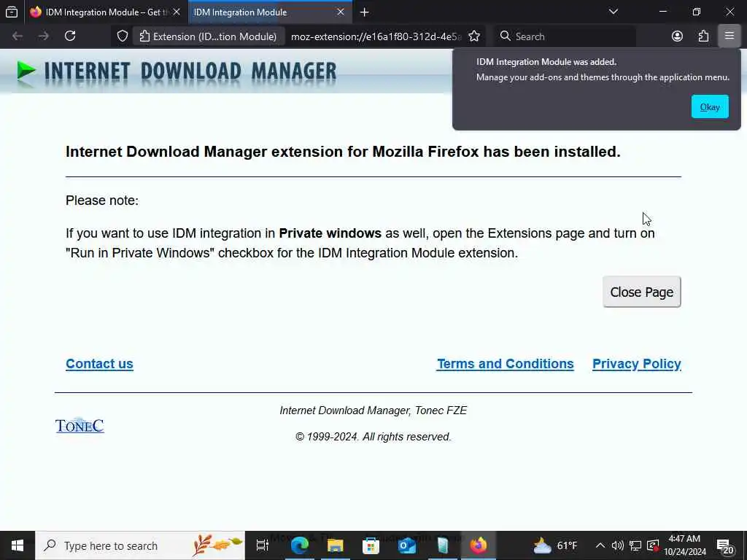The image size is (747, 560).
Task: Open the Contact us link
Action: (x=99, y=364)
